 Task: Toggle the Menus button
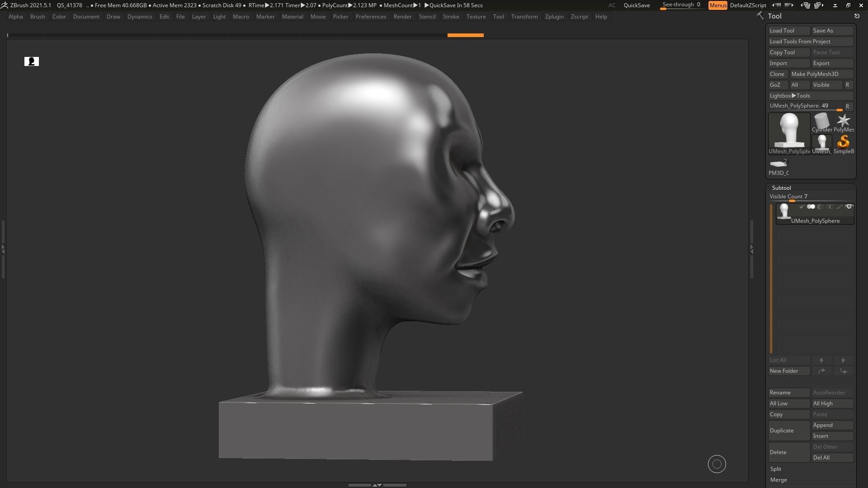tap(718, 5)
